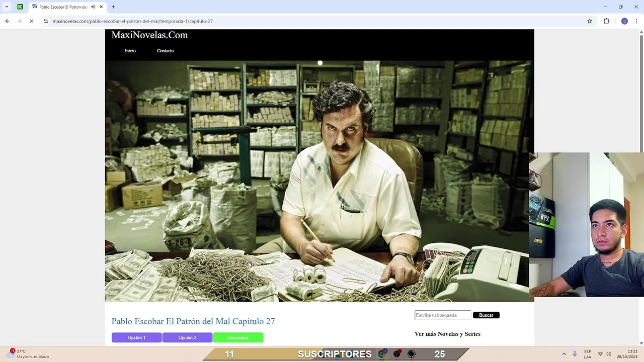This screenshot has width=644, height=362.
Task: Click the green Descargar button
Action: click(x=238, y=338)
